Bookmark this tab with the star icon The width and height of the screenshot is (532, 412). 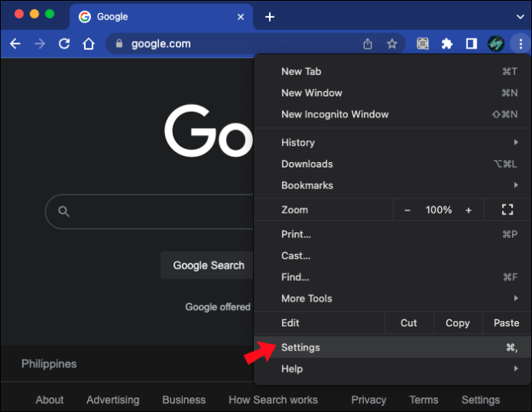(x=392, y=44)
